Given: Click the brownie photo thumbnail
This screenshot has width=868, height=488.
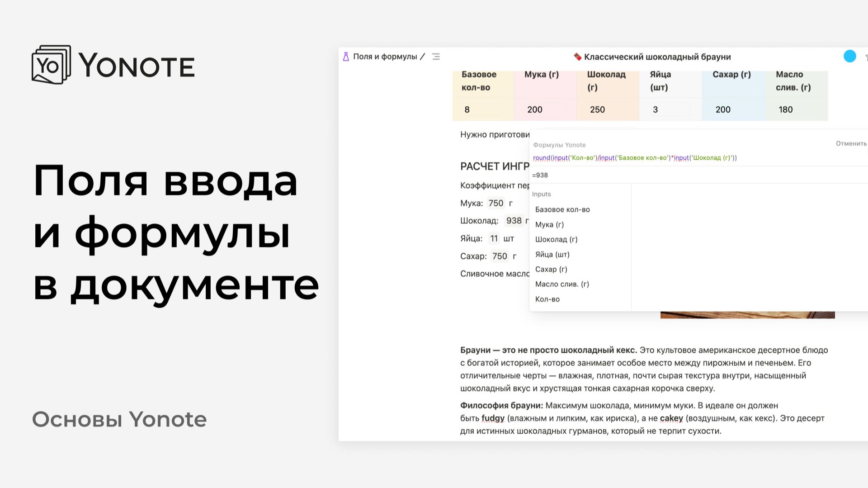Looking at the screenshot, I should (x=747, y=315).
